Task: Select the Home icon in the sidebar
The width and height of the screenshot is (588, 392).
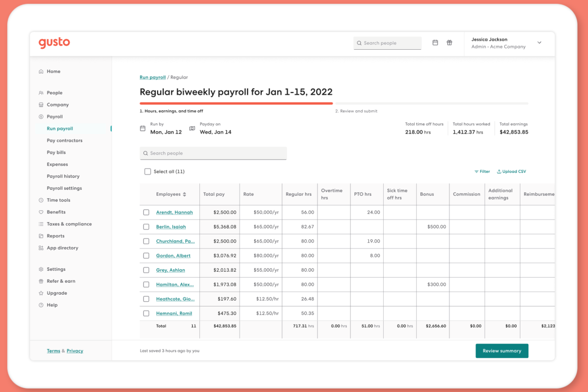Action: (x=41, y=71)
